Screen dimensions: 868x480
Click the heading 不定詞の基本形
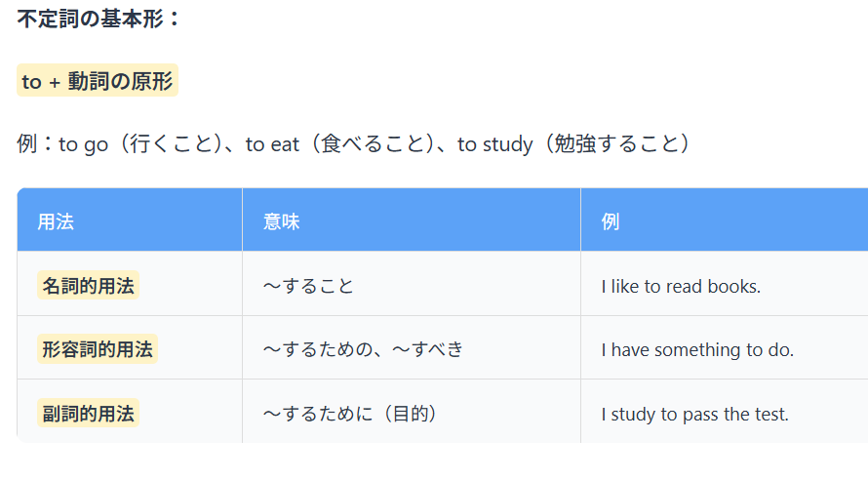coord(98,19)
